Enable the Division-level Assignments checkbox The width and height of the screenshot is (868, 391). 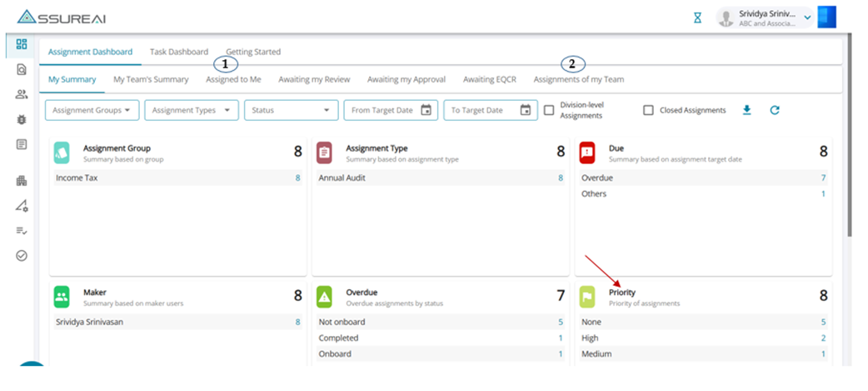click(x=549, y=110)
